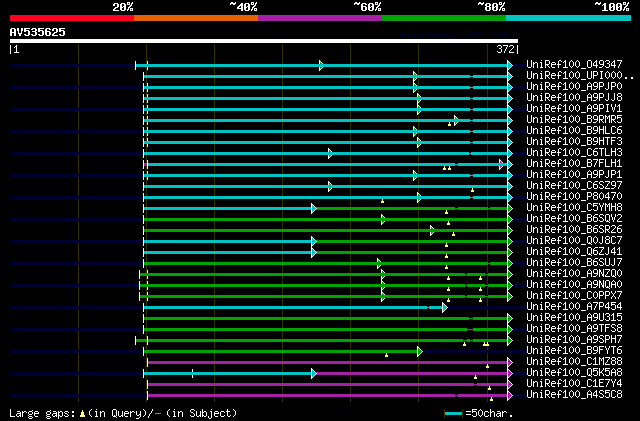Click the mid-row arrow marker on UniRef100_B6SR26
640x421 pixels.
(x=432, y=230)
